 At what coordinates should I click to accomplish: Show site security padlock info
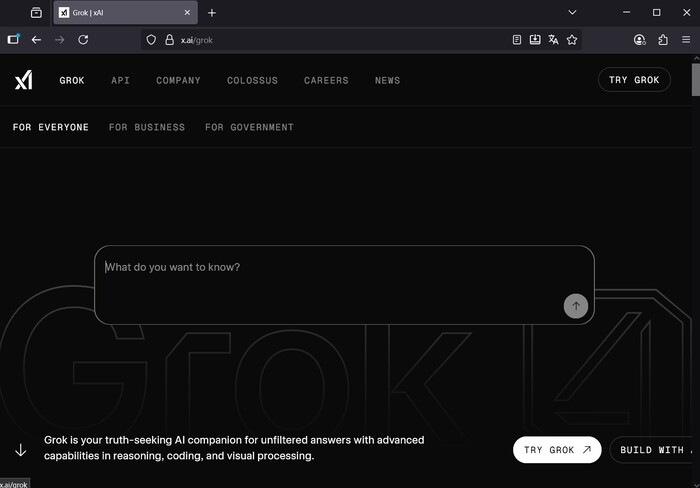(x=169, y=40)
